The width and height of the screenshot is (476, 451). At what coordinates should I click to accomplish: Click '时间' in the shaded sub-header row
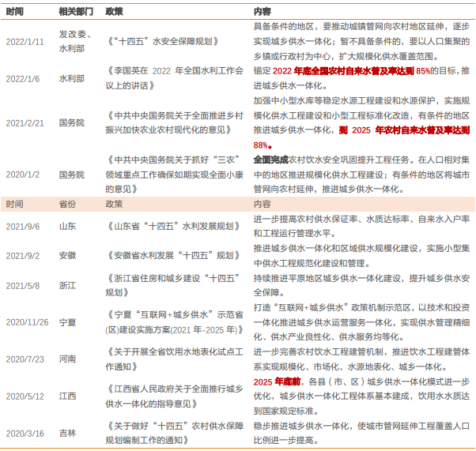click(14, 204)
